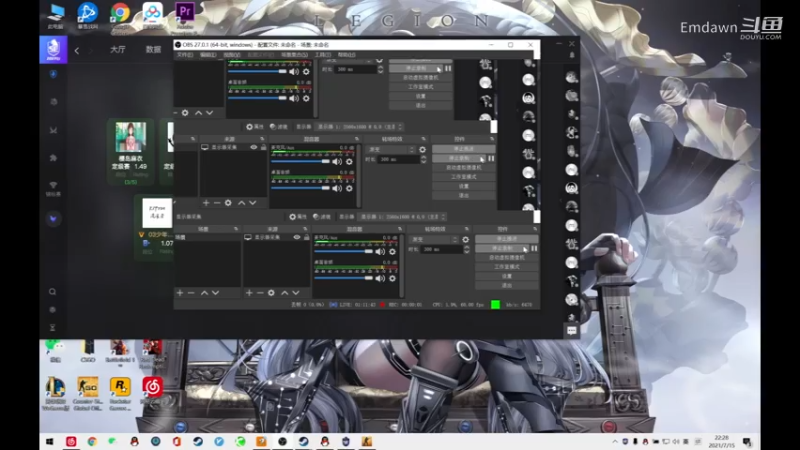Click 启动虚拟摄像机 in main OBS Controls dock
Viewport: 800px width, 450px height.
tap(507, 258)
